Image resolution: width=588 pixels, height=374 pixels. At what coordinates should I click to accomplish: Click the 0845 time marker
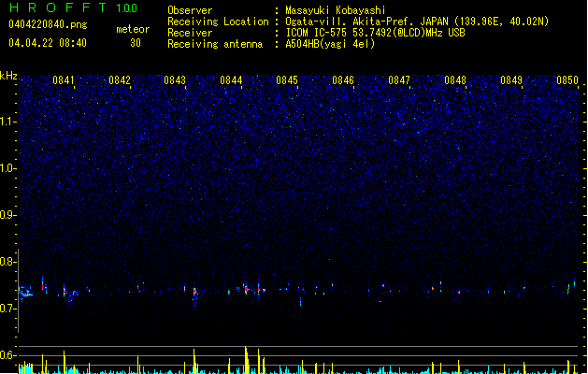287,80
